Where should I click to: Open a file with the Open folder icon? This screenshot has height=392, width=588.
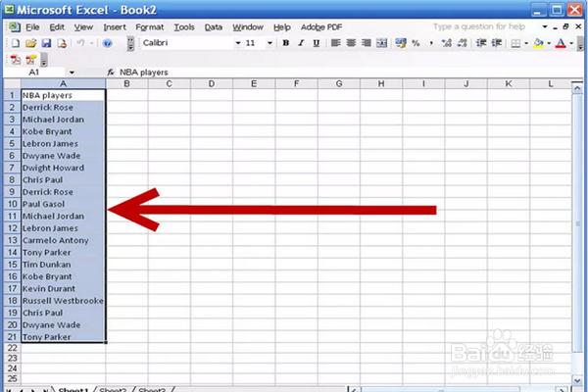click(x=30, y=43)
